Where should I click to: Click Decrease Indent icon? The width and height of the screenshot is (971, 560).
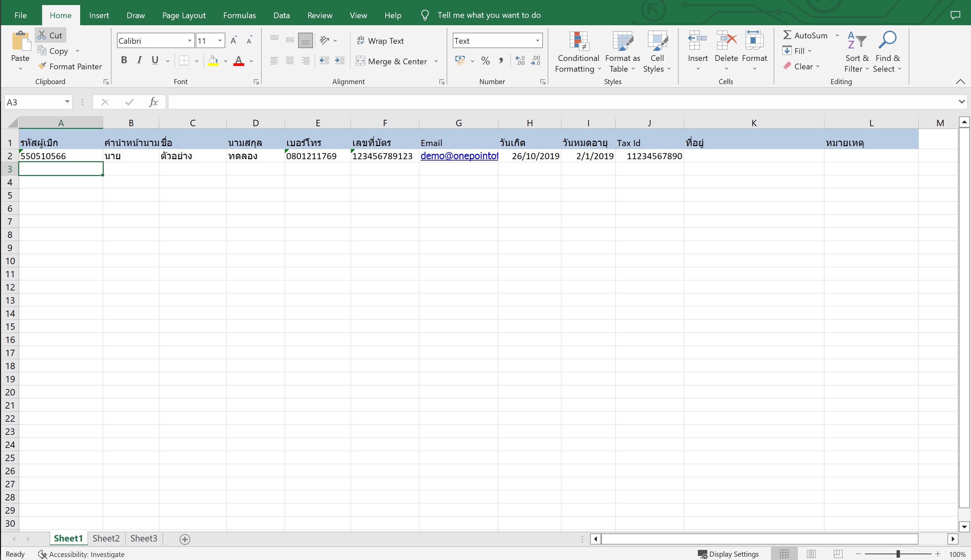click(x=324, y=61)
